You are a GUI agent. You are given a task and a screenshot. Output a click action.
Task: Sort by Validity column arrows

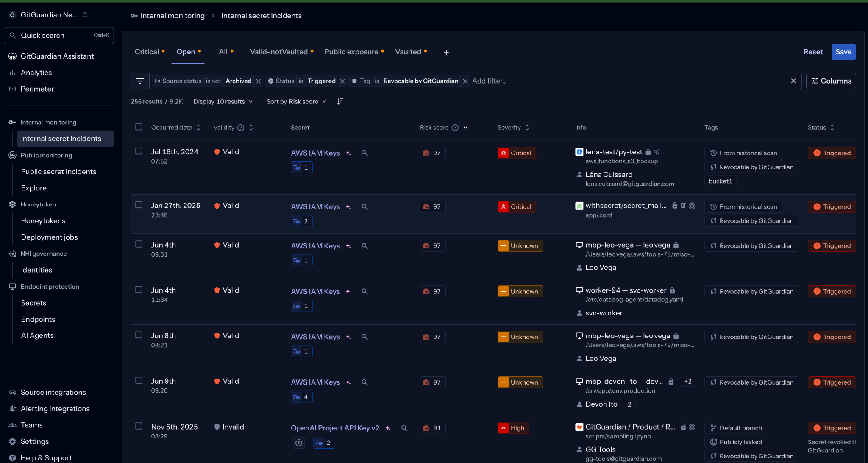click(x=251, y=128)
